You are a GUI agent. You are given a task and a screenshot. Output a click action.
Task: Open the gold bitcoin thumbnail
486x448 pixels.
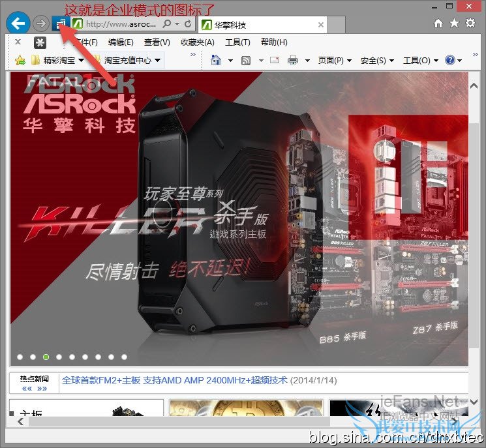click(x=246, y=408)
